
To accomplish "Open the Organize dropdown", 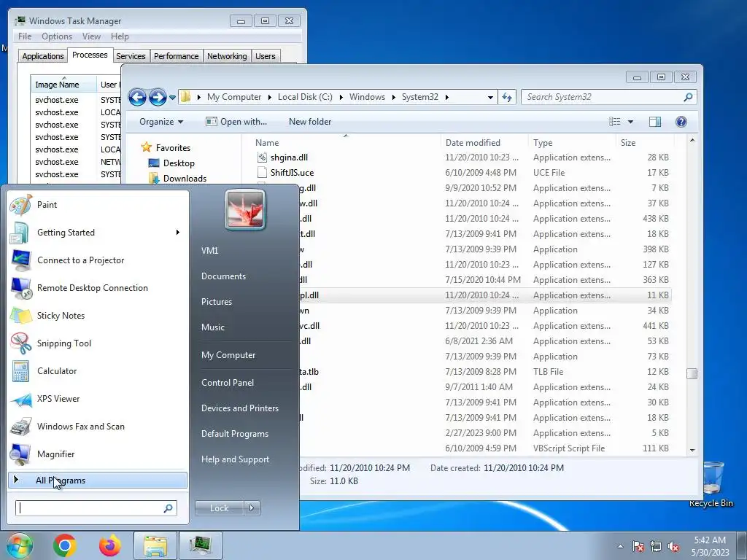I will [161, 122].
